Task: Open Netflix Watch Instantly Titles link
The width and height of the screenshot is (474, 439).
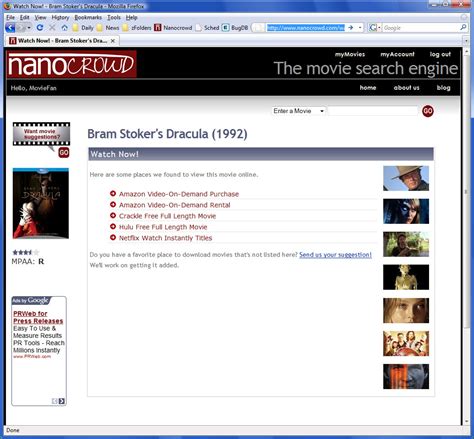Action: coord(165,238)
